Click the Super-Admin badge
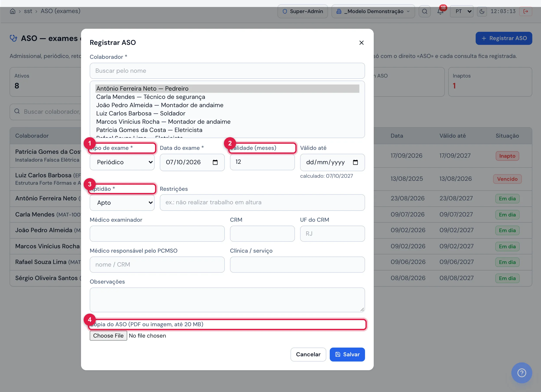The height and width of the screenshot is (392, 541). click(x=303, y=11)
